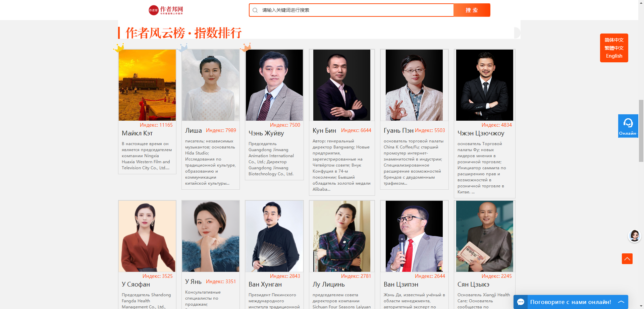The image size is (644, 309).
Task: Expand the online chat bar chevron
Action: tap(621, 302)
